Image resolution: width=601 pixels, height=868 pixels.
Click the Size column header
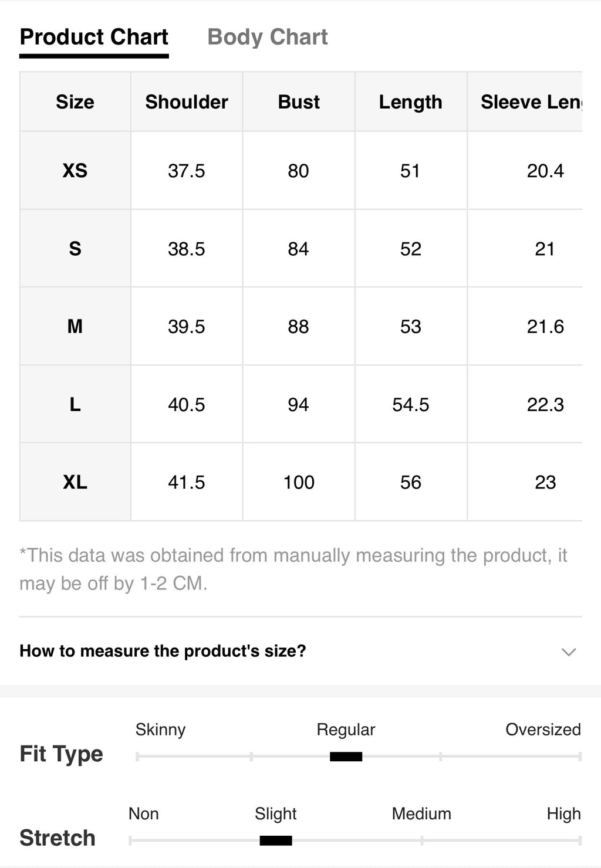[x=75, y=102]
